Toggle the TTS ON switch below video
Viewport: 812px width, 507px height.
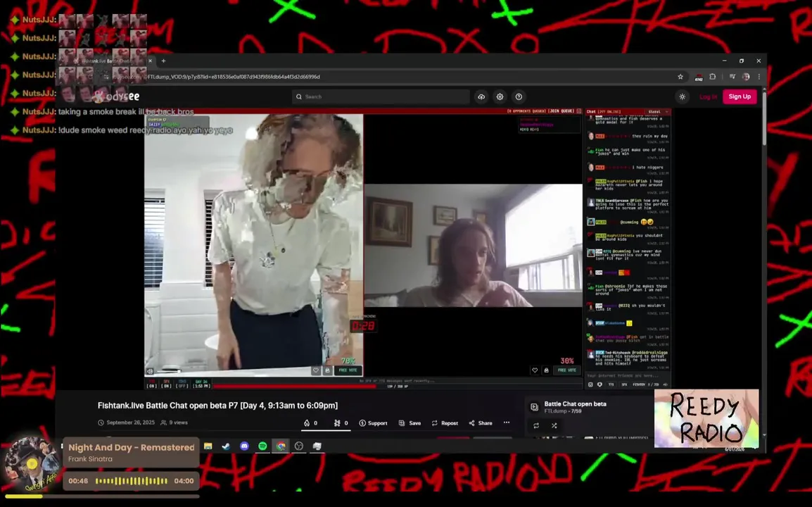[152, 384]
